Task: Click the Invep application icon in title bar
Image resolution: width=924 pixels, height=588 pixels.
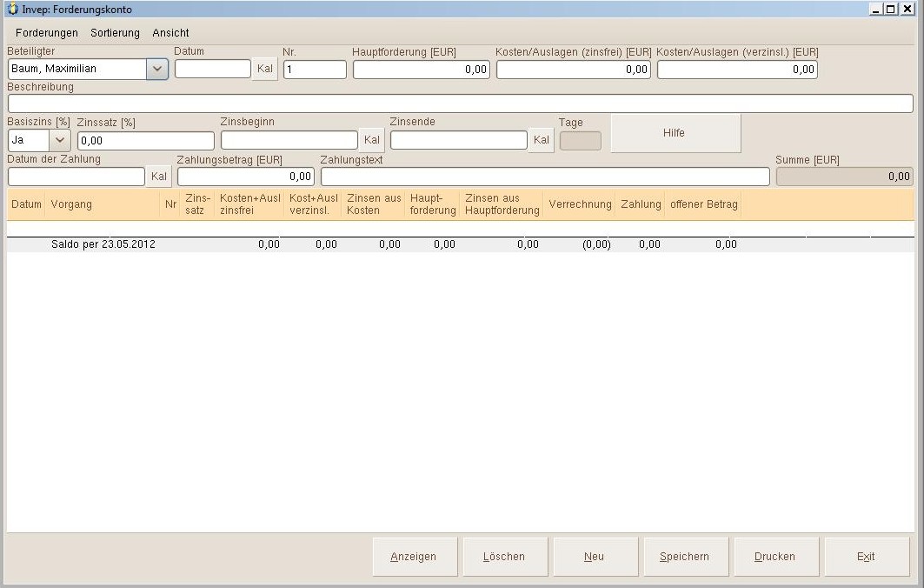Action: pyautogui.click(x=12, y=9)
